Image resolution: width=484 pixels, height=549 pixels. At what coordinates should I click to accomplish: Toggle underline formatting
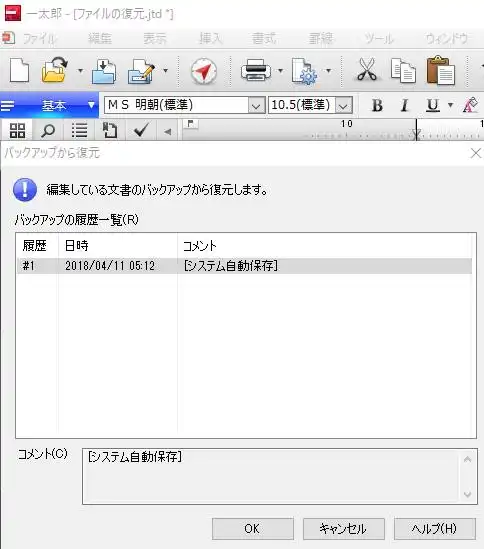[x=433, y=105]
